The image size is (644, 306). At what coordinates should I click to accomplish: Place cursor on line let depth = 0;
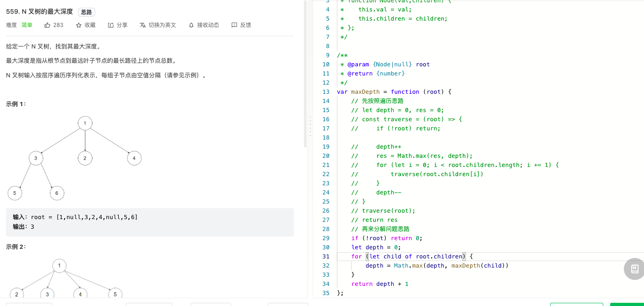(x=376, y=247)
